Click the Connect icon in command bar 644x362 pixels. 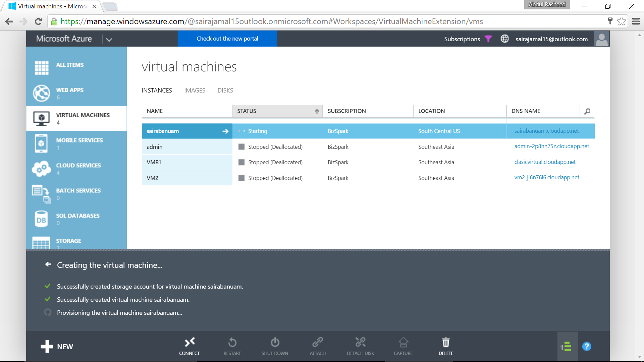(190, 342)
